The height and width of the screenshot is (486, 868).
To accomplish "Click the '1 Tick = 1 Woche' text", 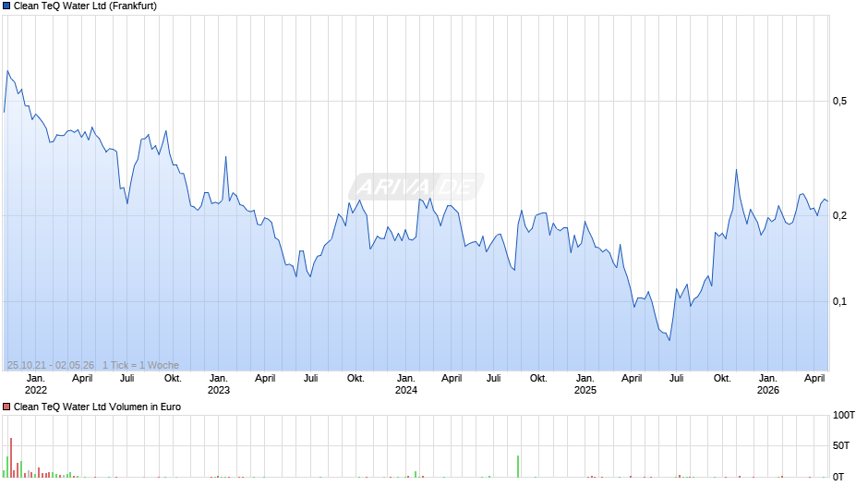I will click(x=140, y=365).
